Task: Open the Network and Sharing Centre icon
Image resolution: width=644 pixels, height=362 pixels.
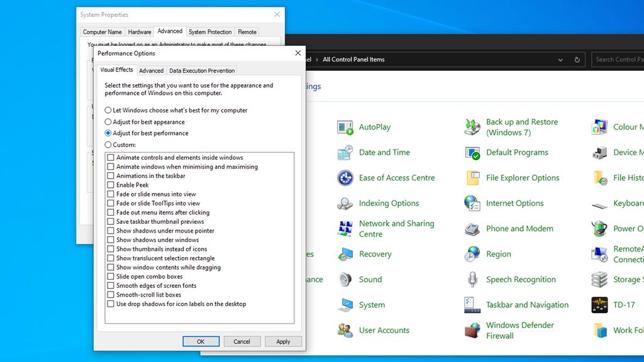Action: (x=345, y=229)
